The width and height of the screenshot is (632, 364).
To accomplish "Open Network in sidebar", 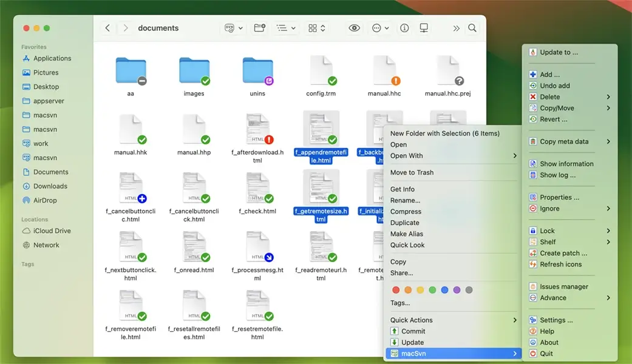I will [41, 245].
